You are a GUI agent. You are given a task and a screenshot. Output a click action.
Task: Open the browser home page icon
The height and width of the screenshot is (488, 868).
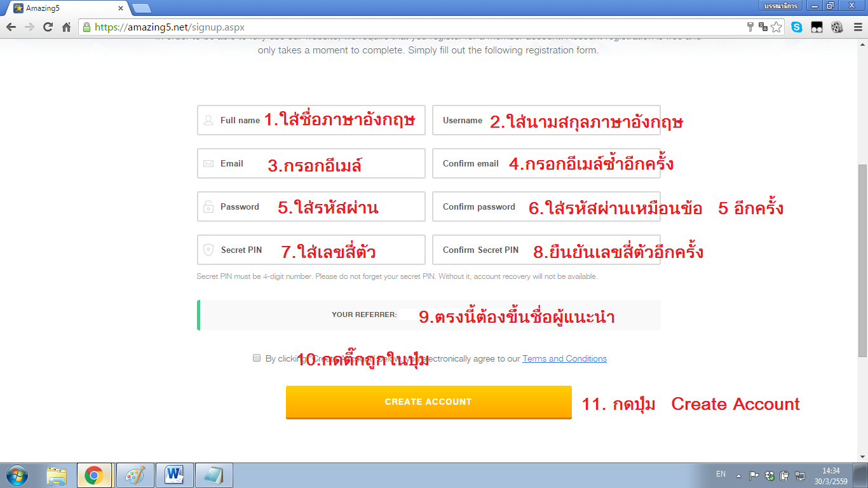[66, 27]
